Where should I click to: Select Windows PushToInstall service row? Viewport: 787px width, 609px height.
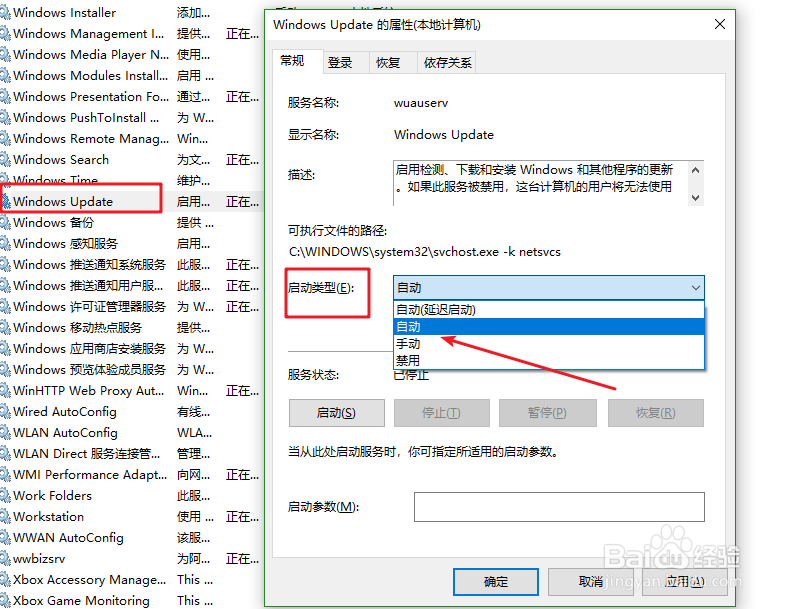[x=130, y=117]
